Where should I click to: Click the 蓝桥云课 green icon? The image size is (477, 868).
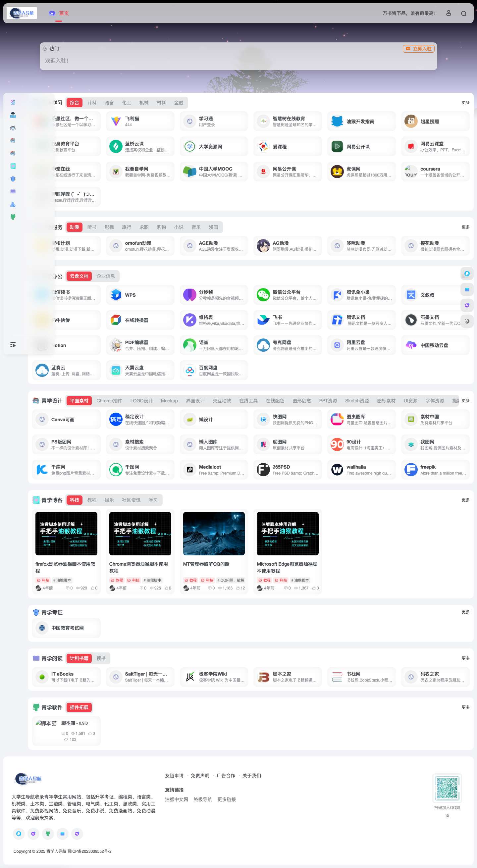point(116,147)
